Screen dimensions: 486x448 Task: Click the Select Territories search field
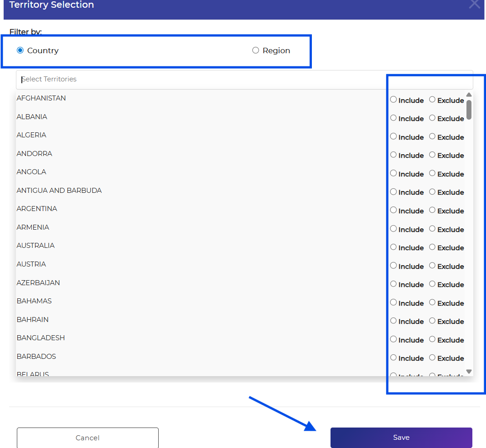tap(200, 79)
